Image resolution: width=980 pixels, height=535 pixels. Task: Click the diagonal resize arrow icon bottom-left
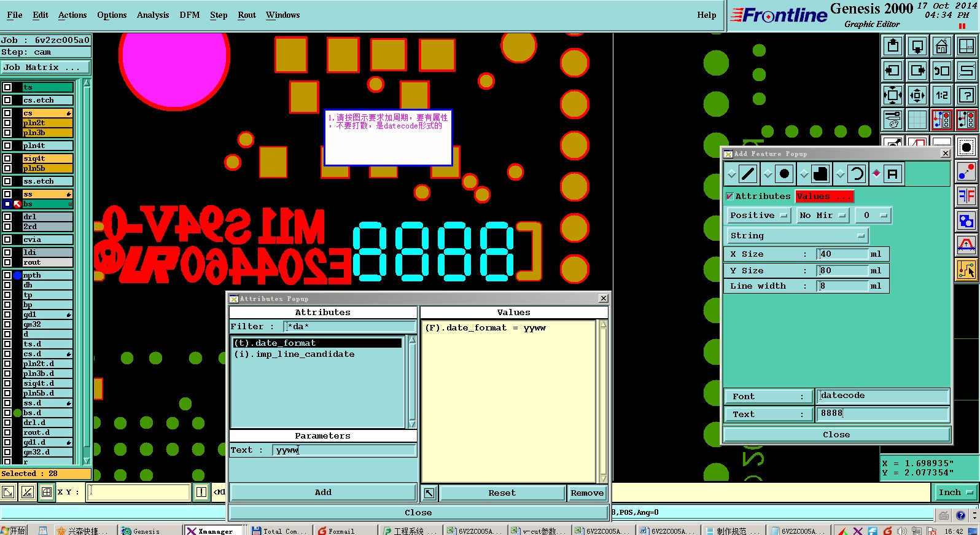click(8, 492)
